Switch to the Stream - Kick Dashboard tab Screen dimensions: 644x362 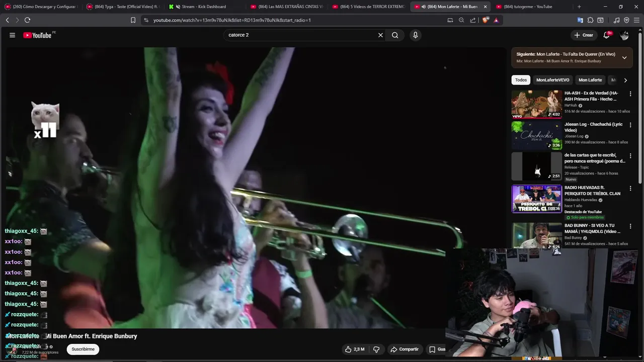pos(204,7)
